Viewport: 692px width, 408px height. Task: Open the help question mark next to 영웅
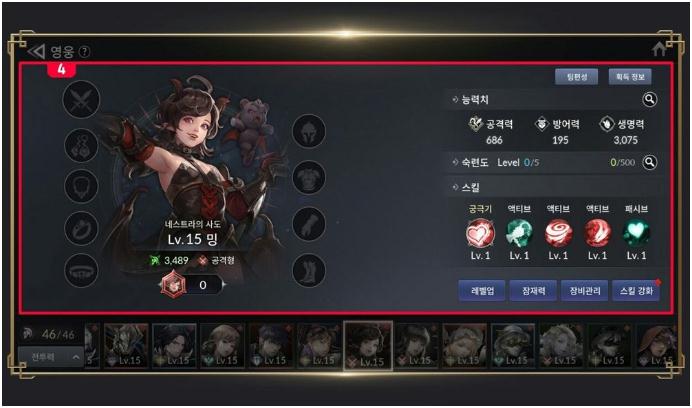pyautogui.click(x=84, y=52)
